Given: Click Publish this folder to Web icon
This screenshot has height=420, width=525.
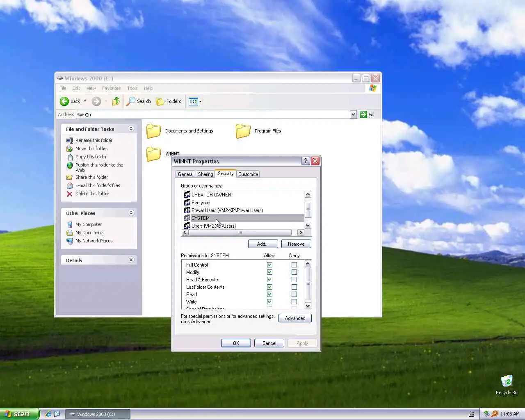Looking at the screenshot, I should (70, 165).
